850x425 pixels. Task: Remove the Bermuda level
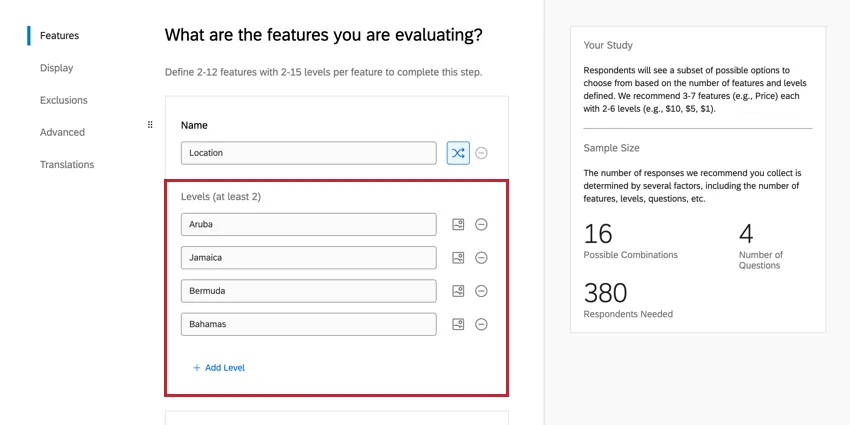(x=481, y=291)
